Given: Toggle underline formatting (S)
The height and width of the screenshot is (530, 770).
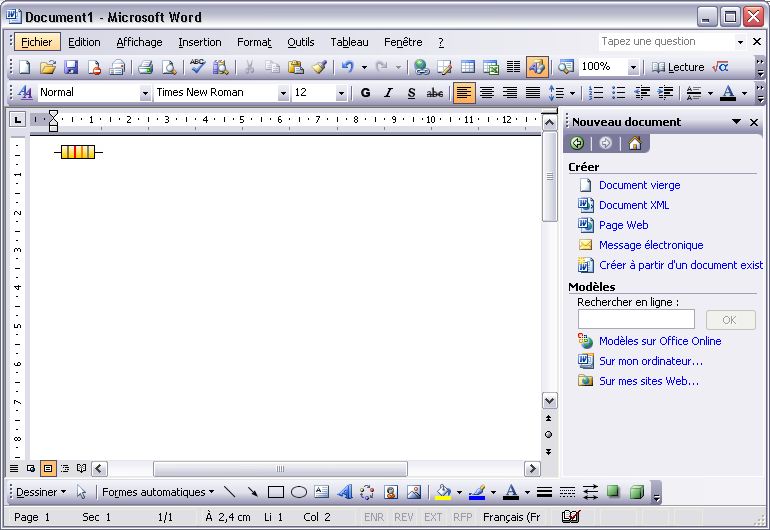Looking at the screenshot, I should click(x=412, y=92).
